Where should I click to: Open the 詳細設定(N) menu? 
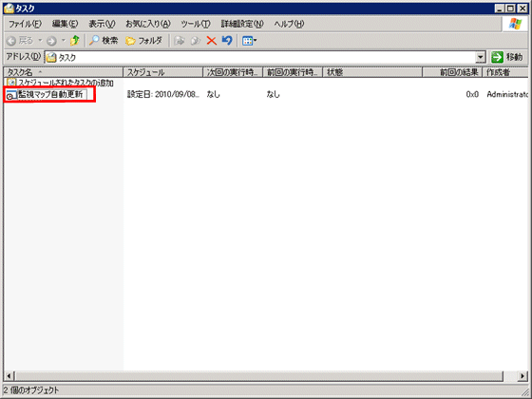(242, 24)
